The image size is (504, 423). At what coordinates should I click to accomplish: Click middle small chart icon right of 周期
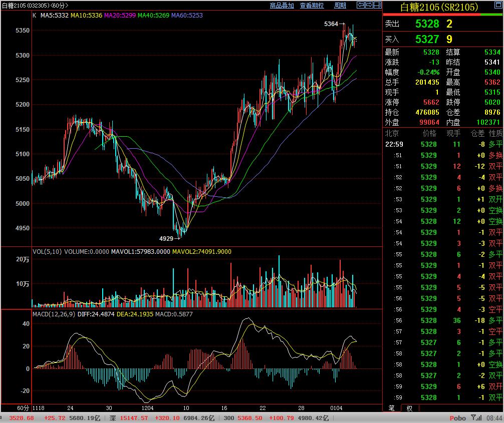pyautogui.click(x=369, y=6)
